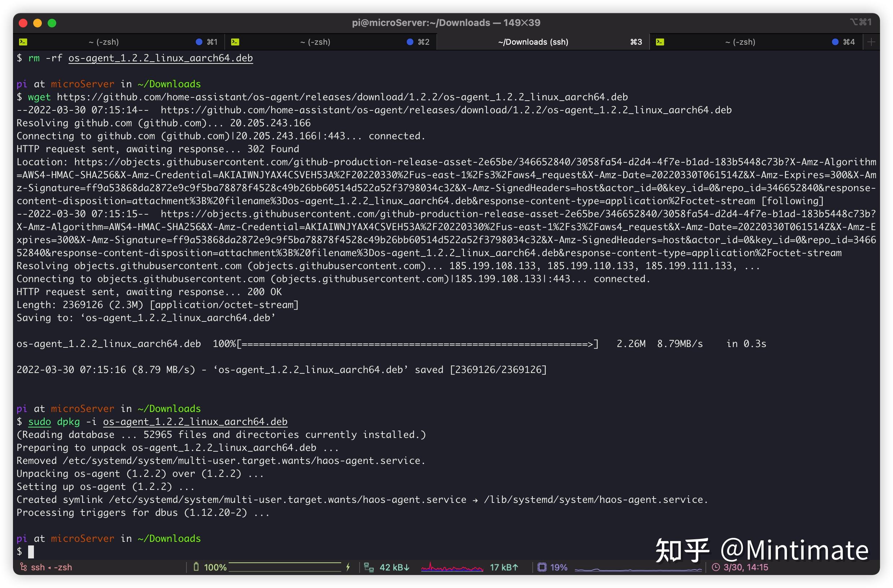This screenshot has width=893, height=588.
Task: Click the block cursor at the final prompt
Action: click(31, 552)
